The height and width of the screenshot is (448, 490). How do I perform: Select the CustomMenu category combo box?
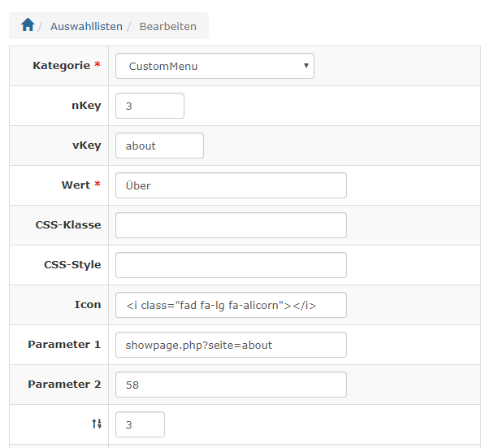tap(215, 66)
